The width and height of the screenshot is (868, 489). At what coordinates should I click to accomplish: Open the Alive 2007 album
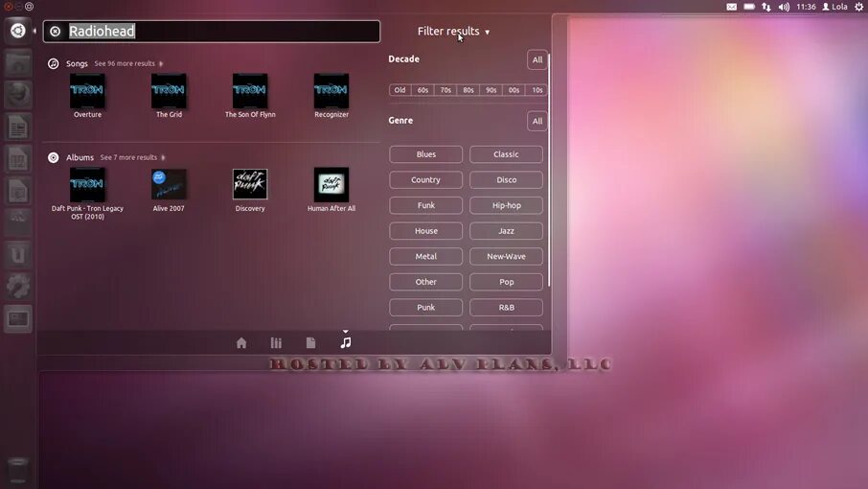point(169,190)
